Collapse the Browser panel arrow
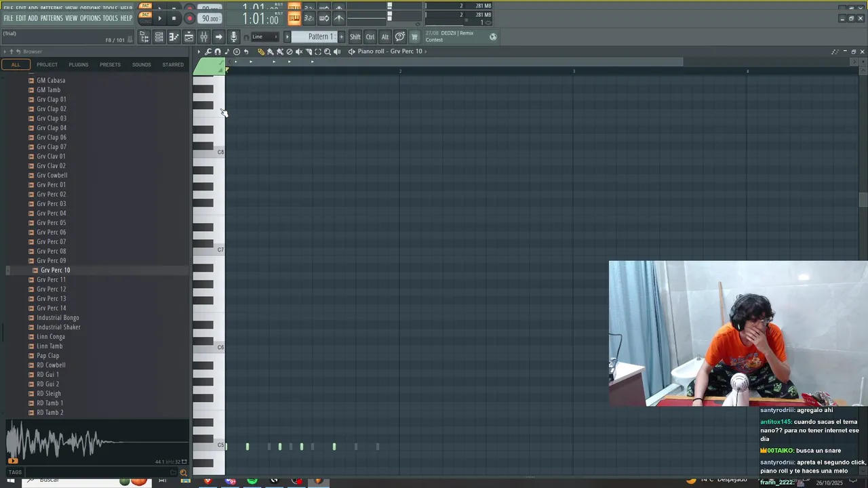 [x=4, y=52]
